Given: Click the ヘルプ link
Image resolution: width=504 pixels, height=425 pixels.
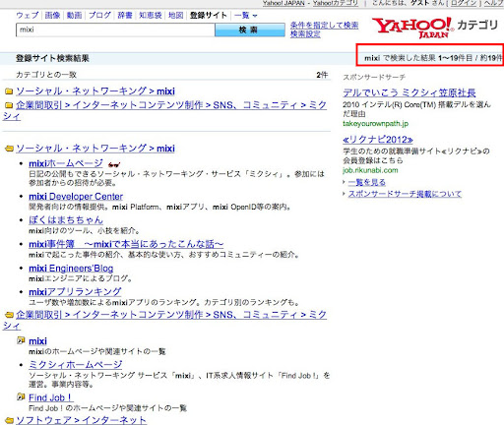Looking at the screenshot, I should [x=493, y=3].
